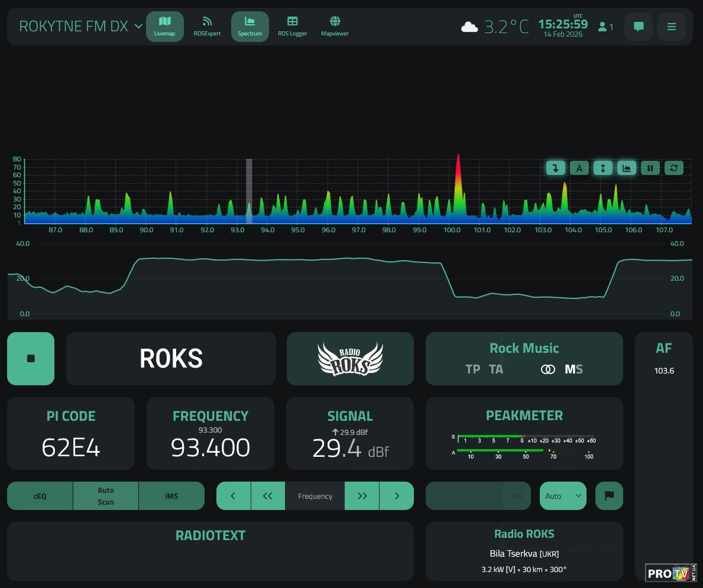Open the Auto antenna dropdown
Viewport: 703px width, 588px height.
pos(563,496)
